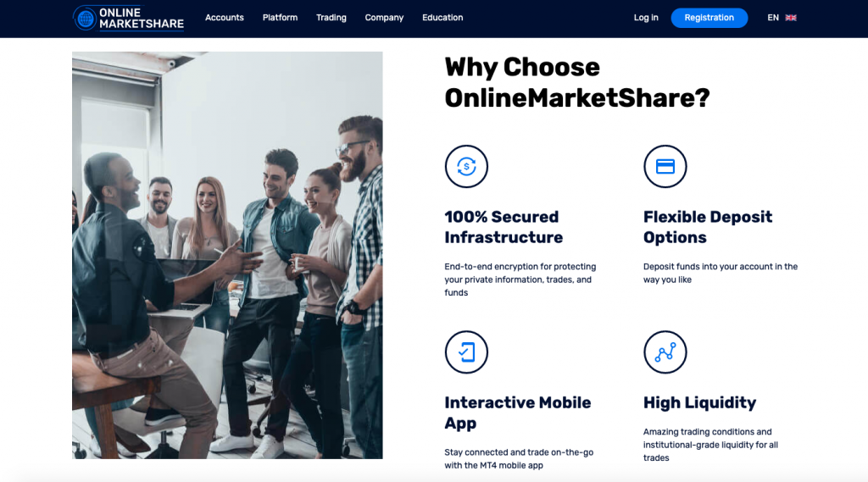Select the 100% Secured Infrastructure heading

point(504,227)
